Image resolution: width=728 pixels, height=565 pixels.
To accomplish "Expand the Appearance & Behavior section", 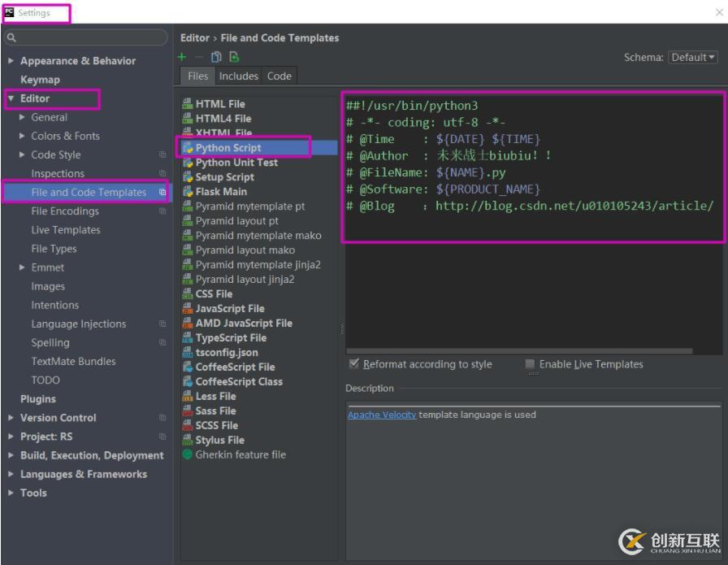I will pyautogui.click(x=11, y=61).
